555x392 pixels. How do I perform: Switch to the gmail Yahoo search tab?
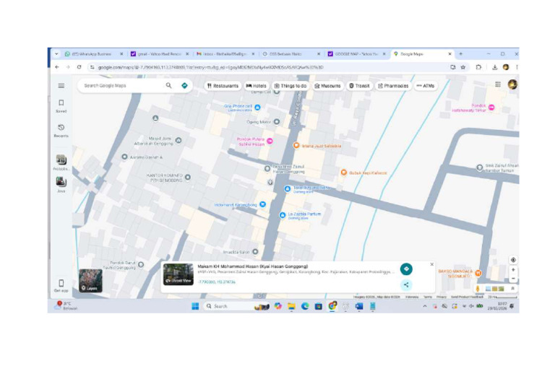[159, 54]
